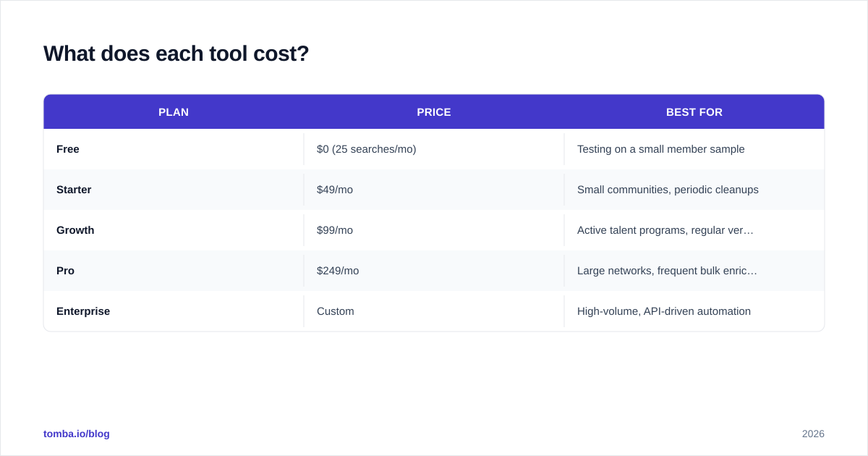The width and height of the screenshot is (868, 456).
Task: Click the '$99/mo' price cell
Action: (x=434, y=230)
